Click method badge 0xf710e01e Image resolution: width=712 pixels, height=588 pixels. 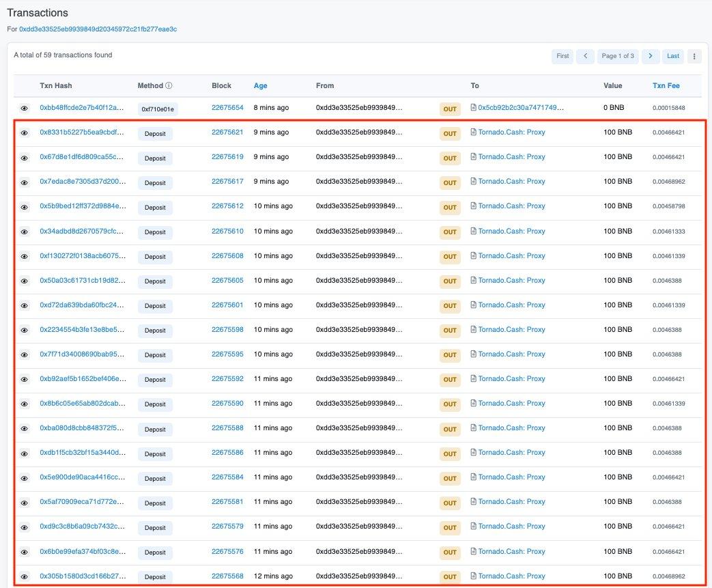click(158, 109)
